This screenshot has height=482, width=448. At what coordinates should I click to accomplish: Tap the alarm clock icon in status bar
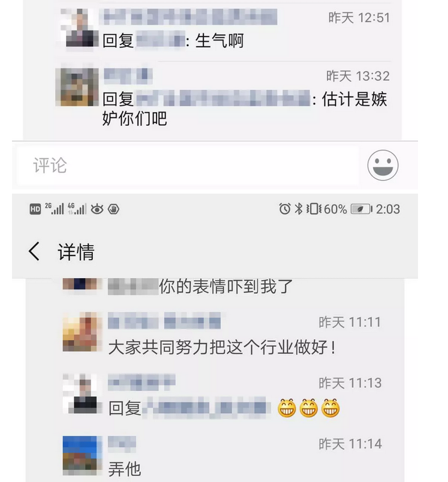point(285,209)
